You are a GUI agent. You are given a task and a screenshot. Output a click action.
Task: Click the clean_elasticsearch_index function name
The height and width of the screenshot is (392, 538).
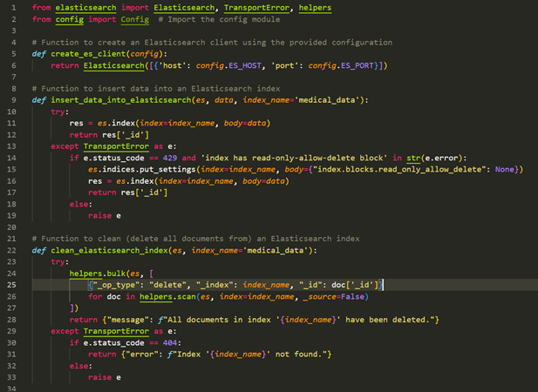coord(110,250)
